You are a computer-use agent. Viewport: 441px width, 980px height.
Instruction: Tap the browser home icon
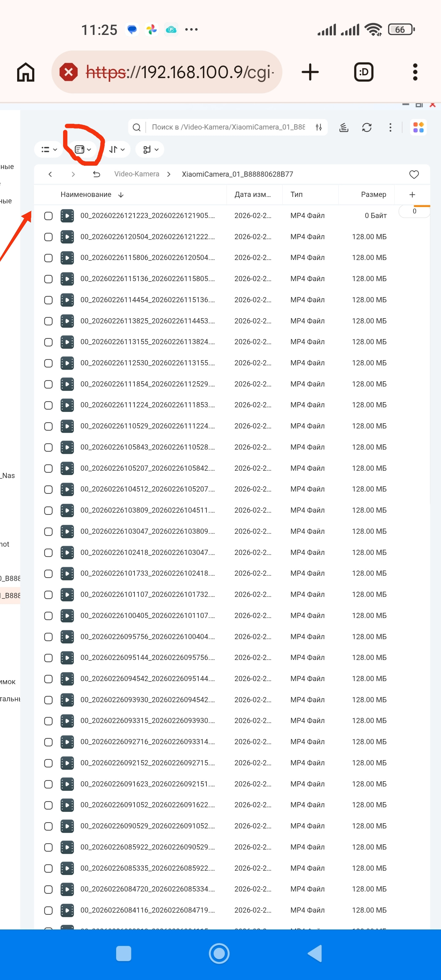click(26, 72)
